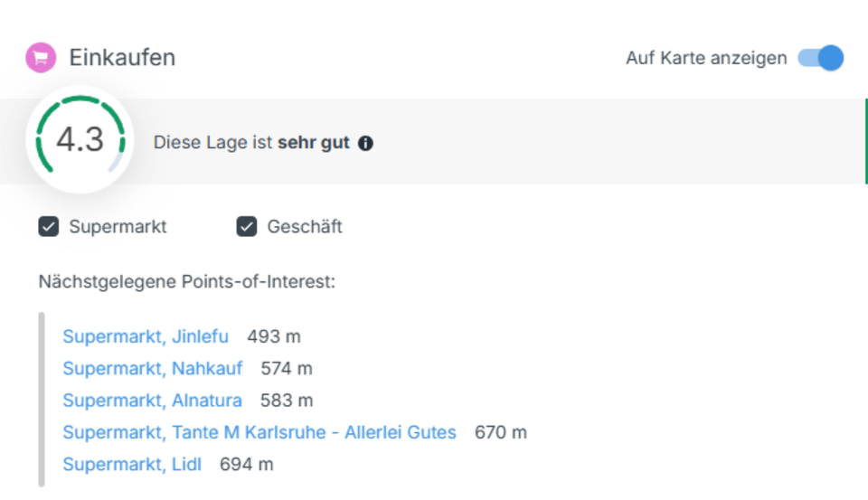Click the info icon beside "sehr gut"
868x500 pixels.
[x=365, y=143]
